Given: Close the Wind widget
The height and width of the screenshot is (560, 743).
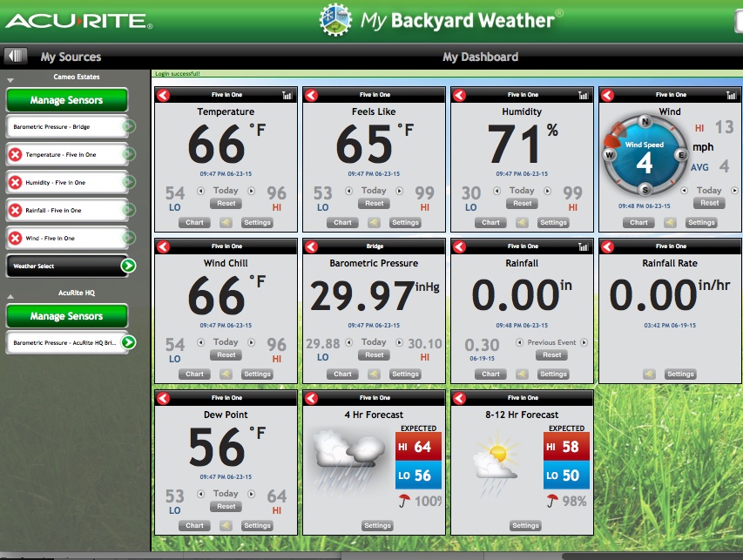Looking at the screenshot, I should (607, 95).
